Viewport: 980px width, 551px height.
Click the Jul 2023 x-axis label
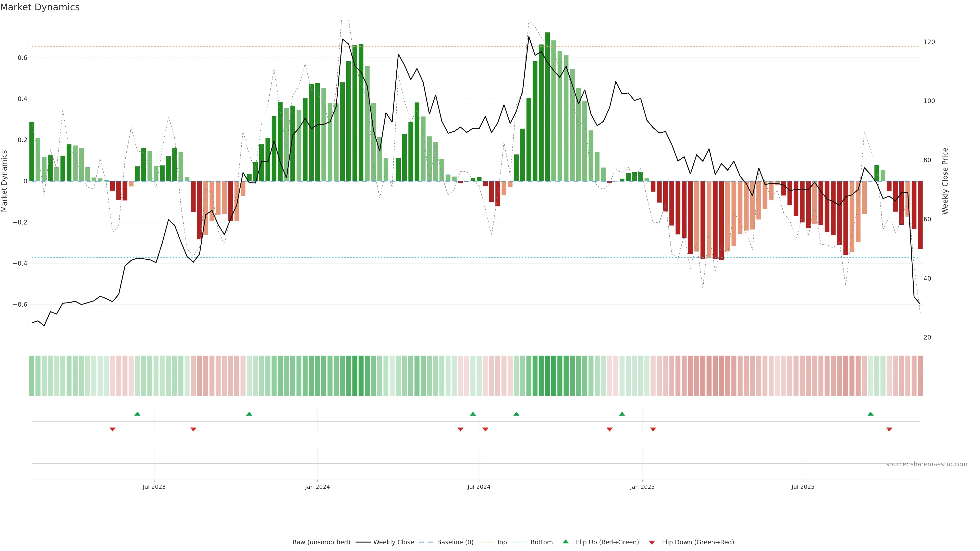pos(154,487)
